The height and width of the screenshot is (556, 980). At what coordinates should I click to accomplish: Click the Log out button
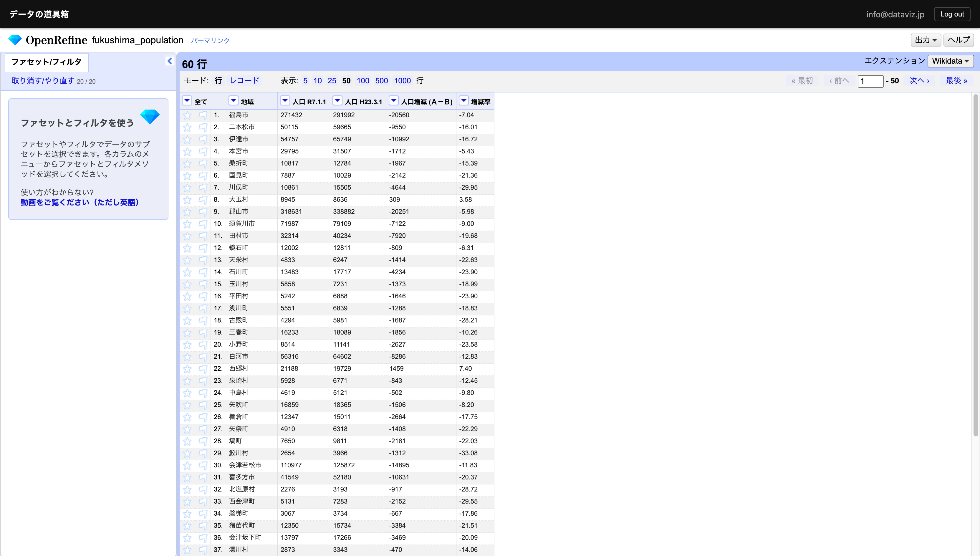952,14
